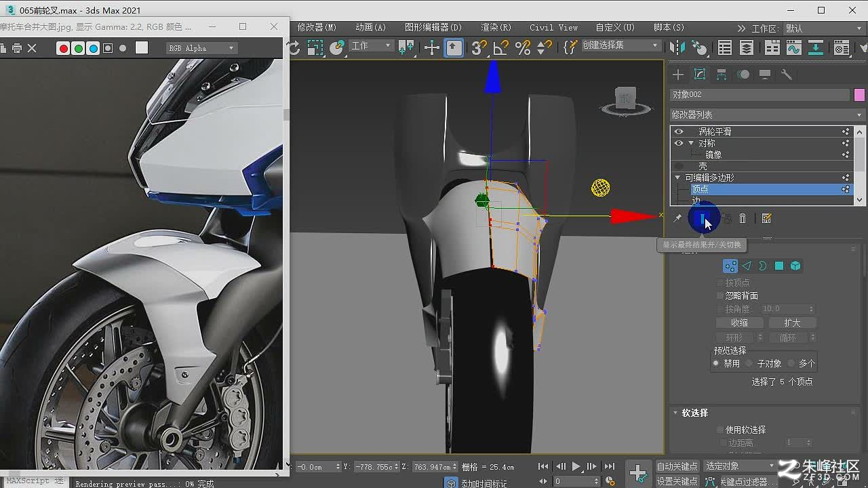The image size is (868, 488).
Task: Open the Create command panel tab
Action: [x=678, y=75]
